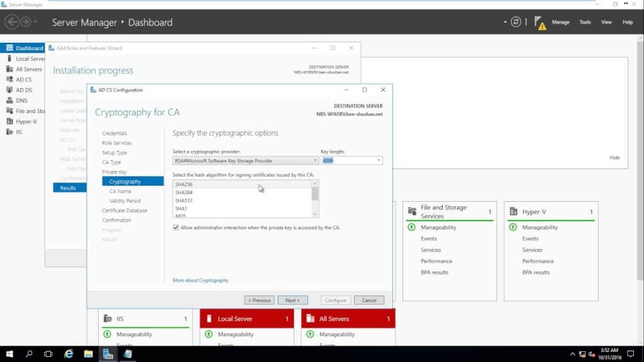Screen dimensions: 644x362
Task: Click Manageability status icon in Hyper-V tile
Action: click(x=513, y=227)
